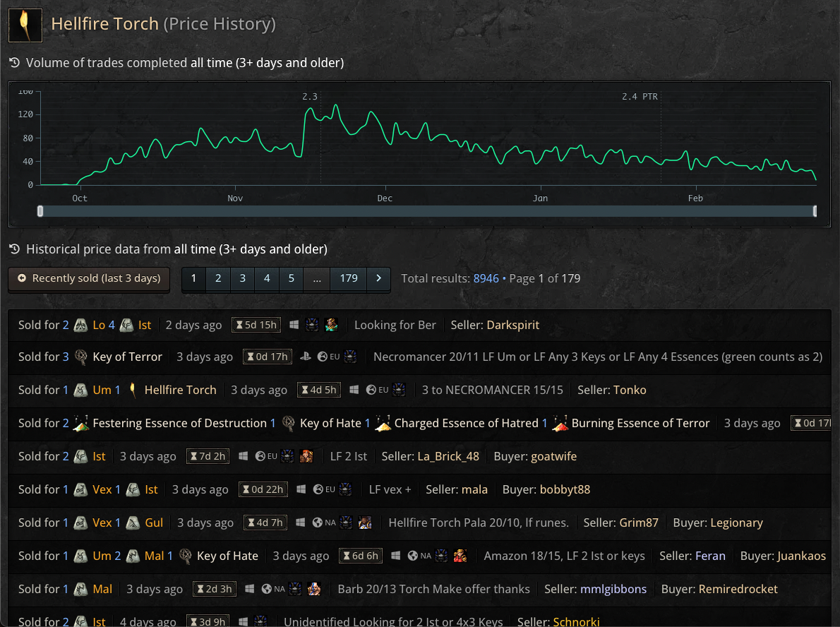This screenshot has width=840, height=627.
Task: Click left handle of chart range slider
Action: (x=40, y=211)
